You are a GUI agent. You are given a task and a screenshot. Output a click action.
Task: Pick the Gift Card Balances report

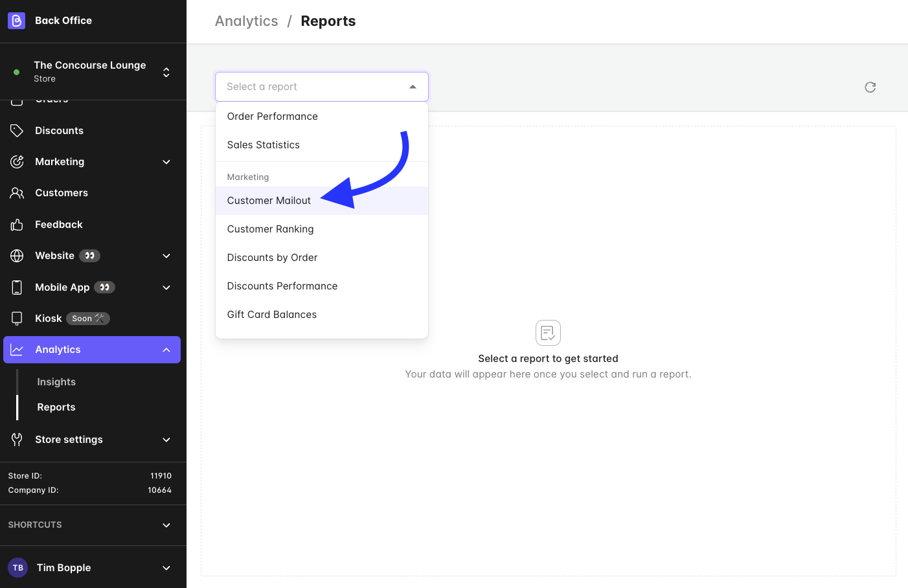point(271,315)
